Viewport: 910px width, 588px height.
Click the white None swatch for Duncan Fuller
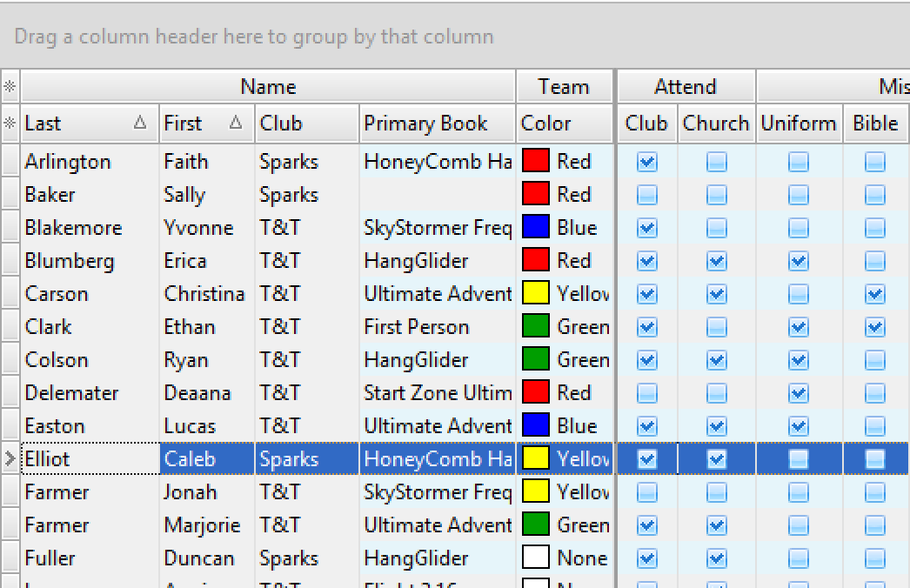point(536,558)
